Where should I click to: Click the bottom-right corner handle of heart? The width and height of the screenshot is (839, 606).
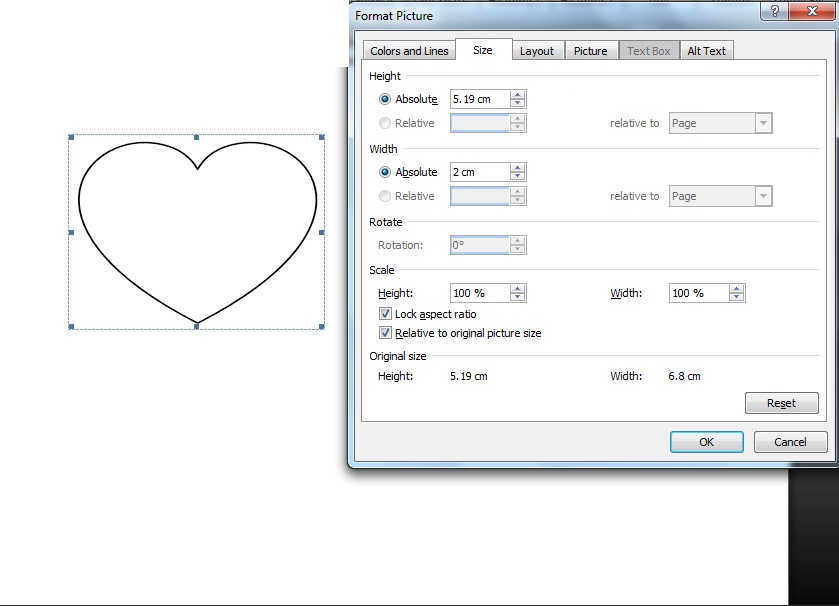pos(322,326)
